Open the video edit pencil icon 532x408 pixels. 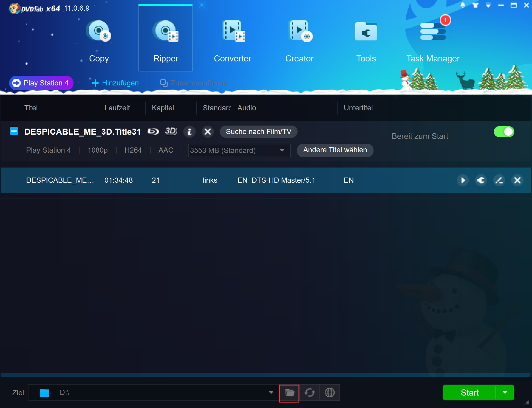click(x=499, y=180)
